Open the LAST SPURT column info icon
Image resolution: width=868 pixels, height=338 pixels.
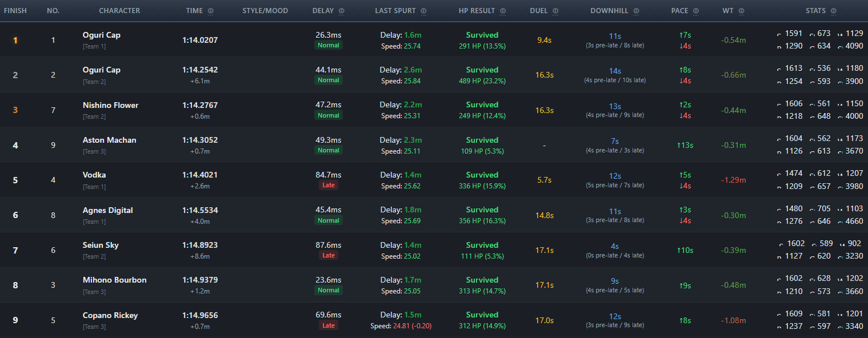(423, 11)
